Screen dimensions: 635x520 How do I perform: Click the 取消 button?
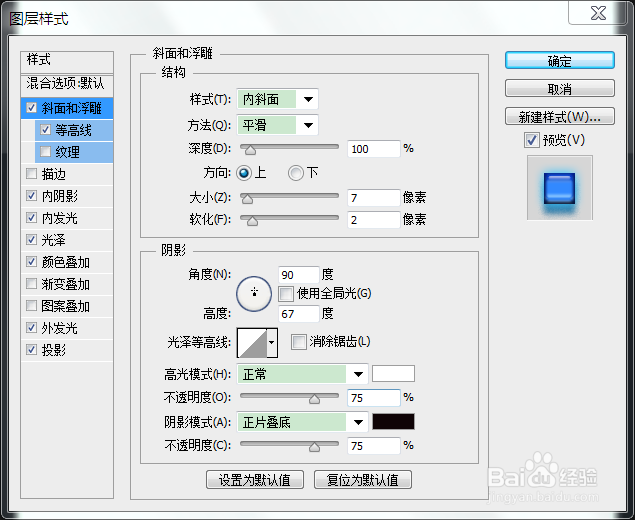560,88
